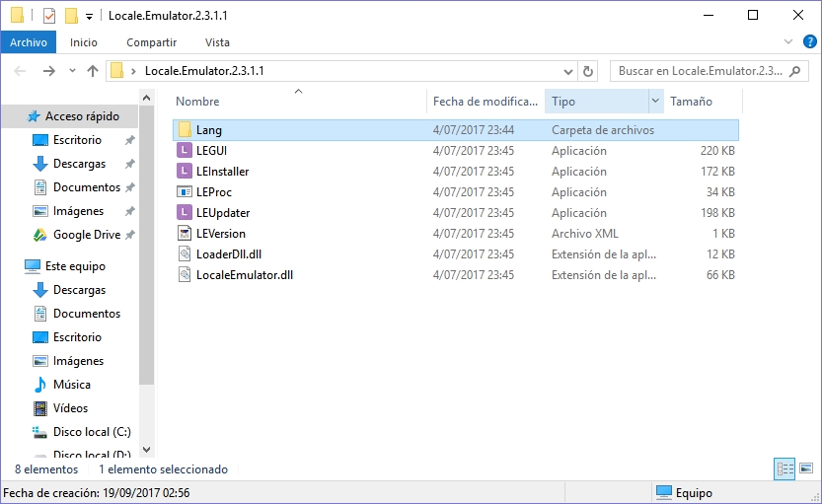Switch to large thumbnails view icon
The width and height of the screenshot is (822, 504).
(806, 468)
